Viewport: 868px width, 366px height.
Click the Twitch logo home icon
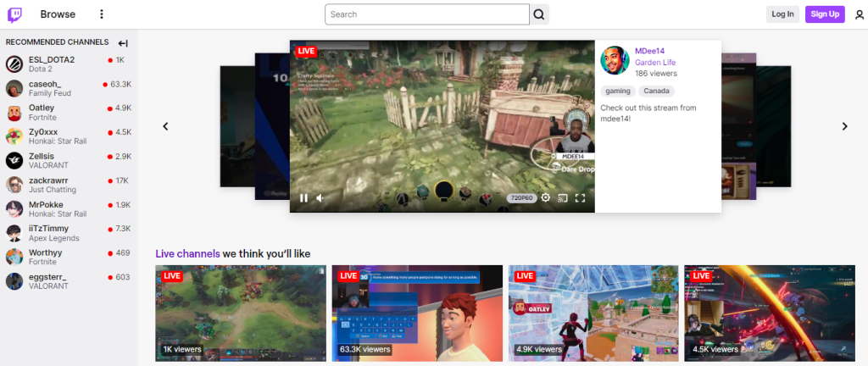pos(15,14)
